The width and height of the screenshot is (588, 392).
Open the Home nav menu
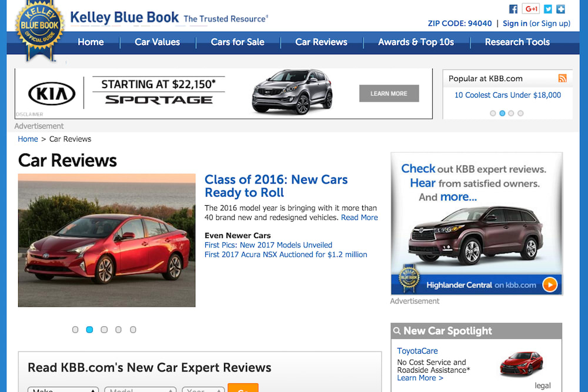click(x=91, y=42)
